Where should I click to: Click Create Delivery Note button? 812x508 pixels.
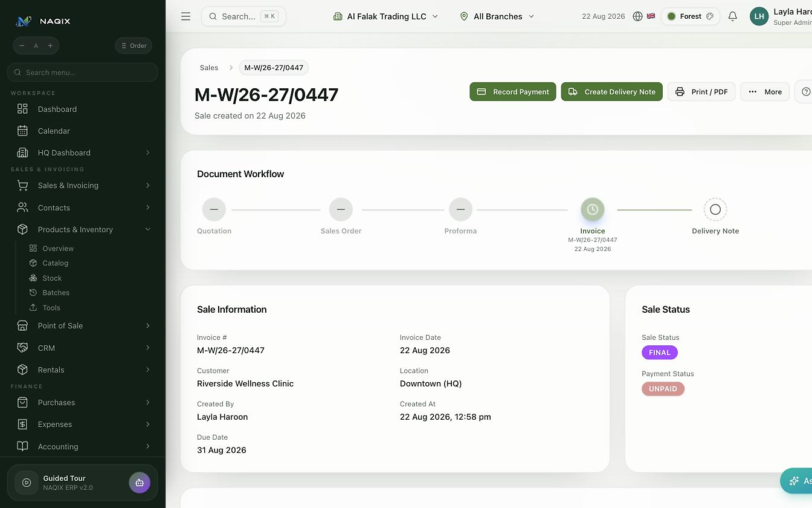pyautogui.click(x=612, y=92)
